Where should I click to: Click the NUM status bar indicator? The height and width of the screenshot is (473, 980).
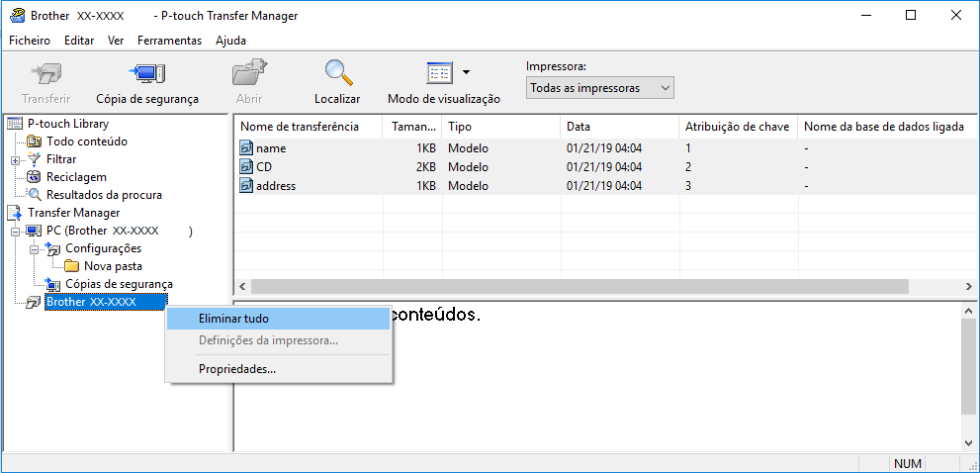pos(908,464)
